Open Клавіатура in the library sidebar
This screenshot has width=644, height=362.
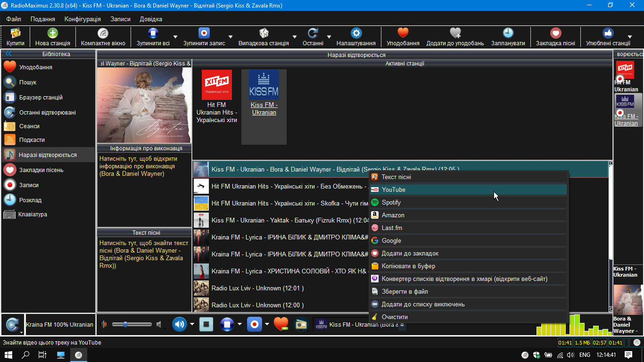tap(48, 214)
